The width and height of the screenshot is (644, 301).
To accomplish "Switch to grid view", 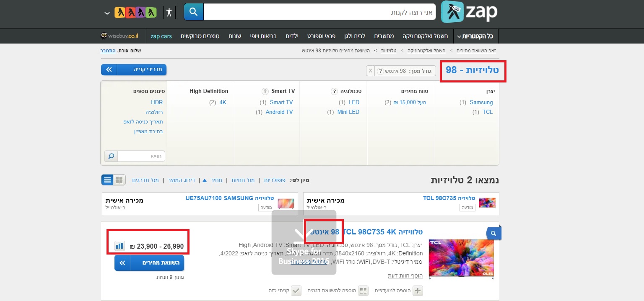I will pos(119,180).
